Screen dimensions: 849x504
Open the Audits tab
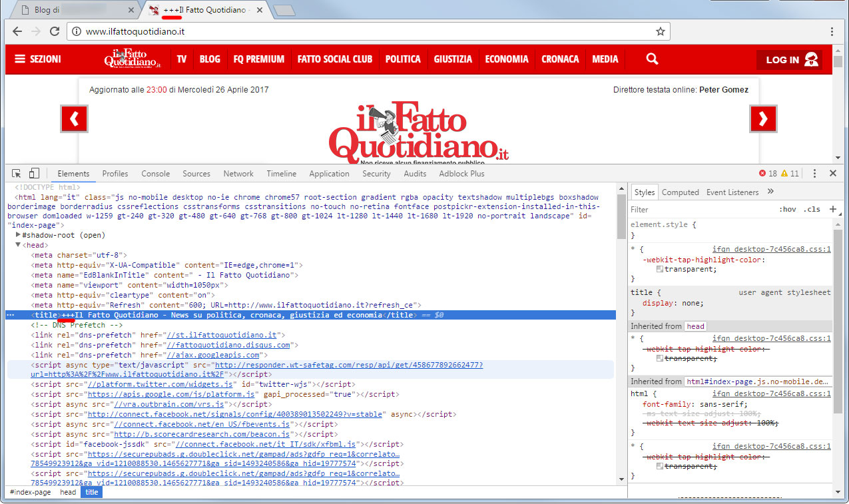point(415,174)
